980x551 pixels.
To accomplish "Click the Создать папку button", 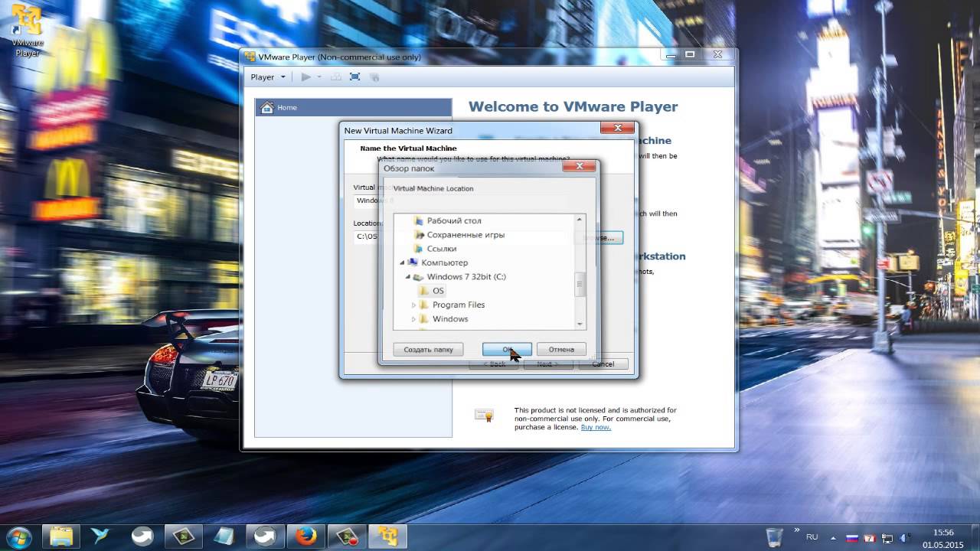I will [429, 349].
